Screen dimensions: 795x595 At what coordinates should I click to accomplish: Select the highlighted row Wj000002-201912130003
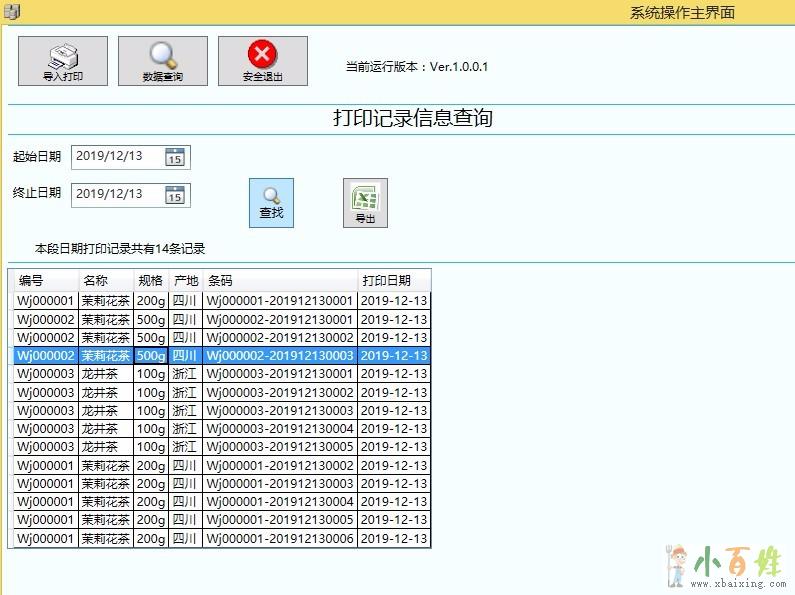(x=280, y=356)
